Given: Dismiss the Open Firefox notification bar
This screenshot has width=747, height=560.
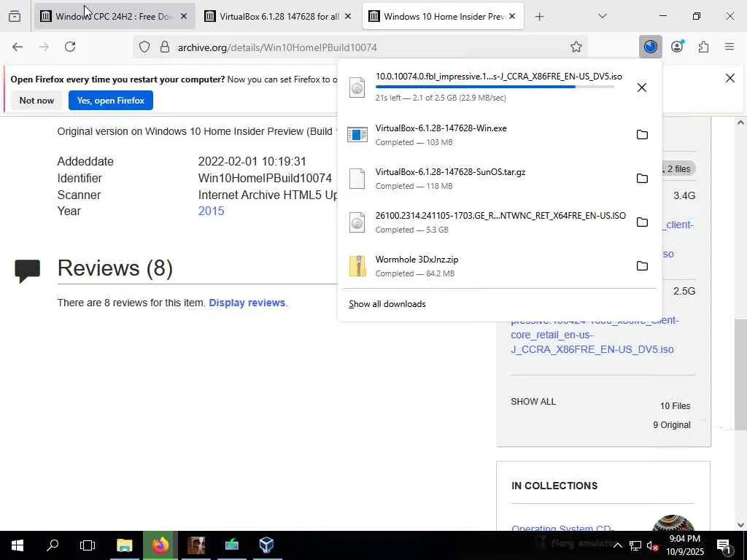Looking at the screenshot, I should pyautogui.click(x=729, y=78).
